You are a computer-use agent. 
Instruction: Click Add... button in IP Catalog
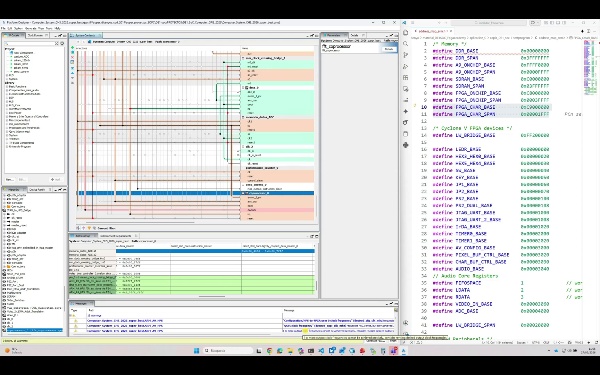coord(56,179)
